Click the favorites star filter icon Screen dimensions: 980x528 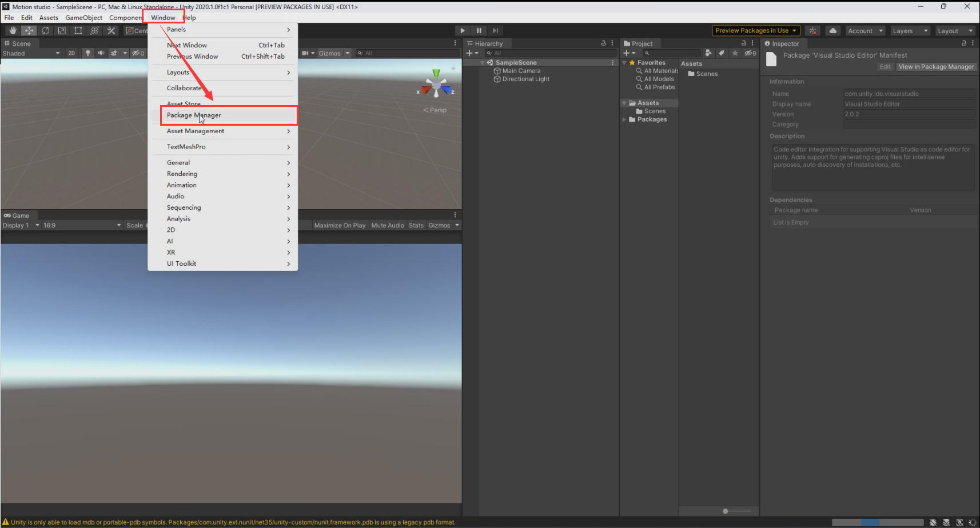(x=735, y=53)
